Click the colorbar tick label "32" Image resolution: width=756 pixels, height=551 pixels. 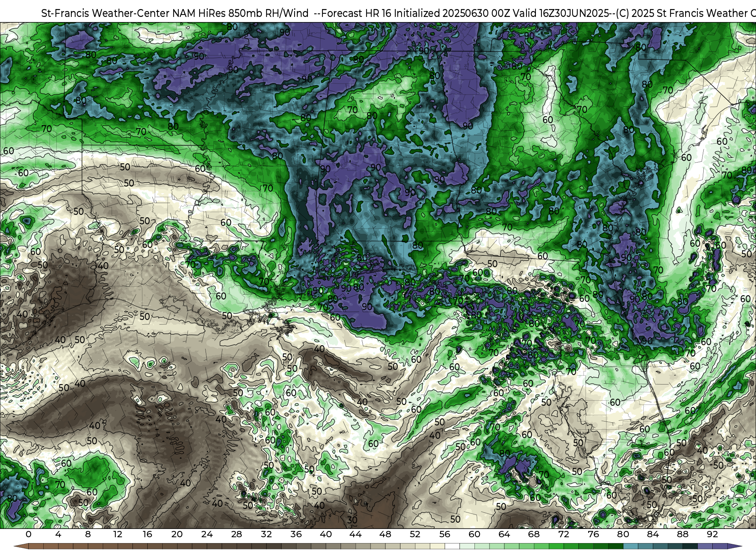(267, 534)
